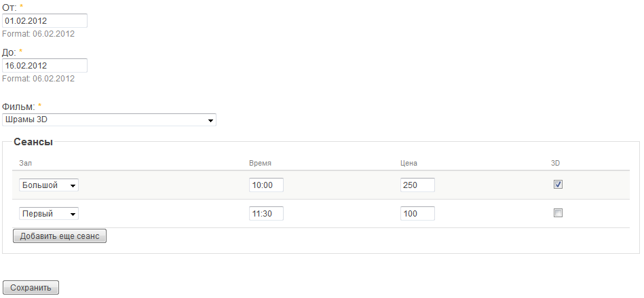This screenshot has height=298, width=644.
Task: Click the От start date field
Action: click(x=45, y=21)
